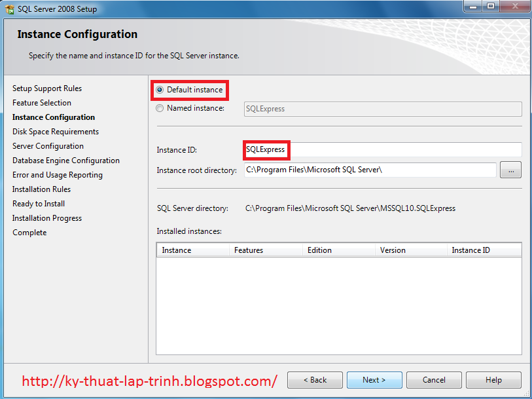Select Installation Rules step
The image size is (532, 399).
point(41,189)
